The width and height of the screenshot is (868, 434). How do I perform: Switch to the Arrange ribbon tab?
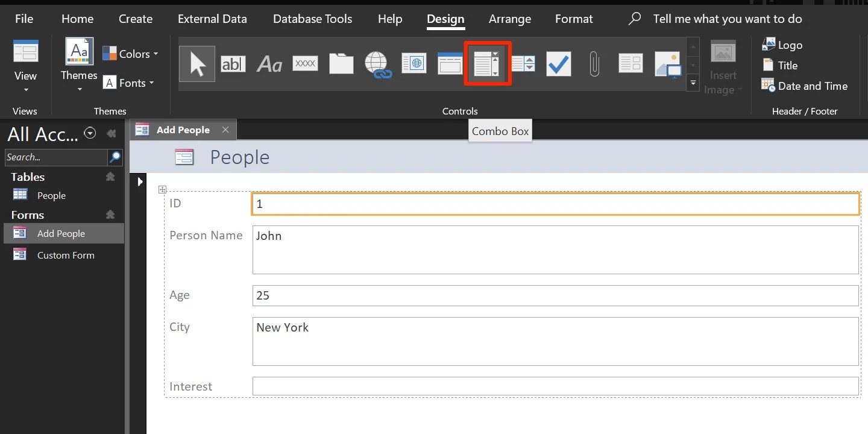click(509, 19)
